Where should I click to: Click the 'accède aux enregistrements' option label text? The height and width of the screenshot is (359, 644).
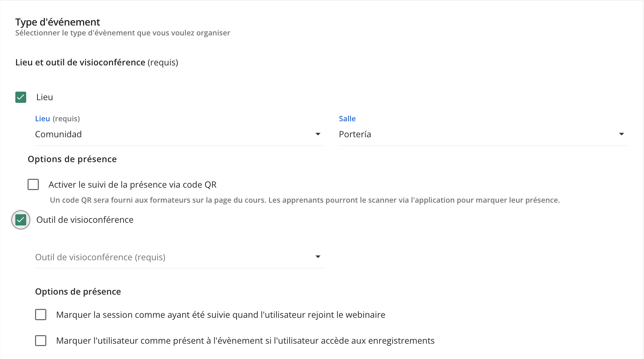[x=245, y=341]
